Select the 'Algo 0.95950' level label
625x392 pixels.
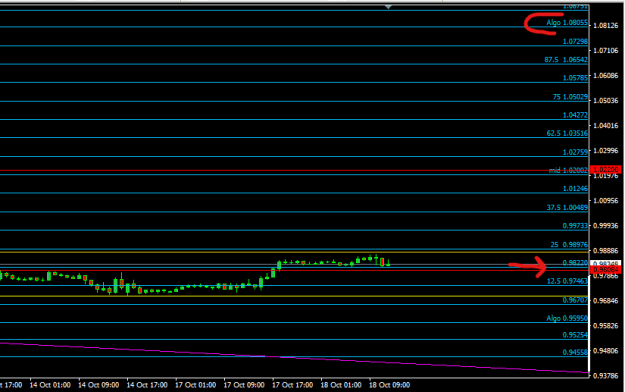tap(567, 318)
